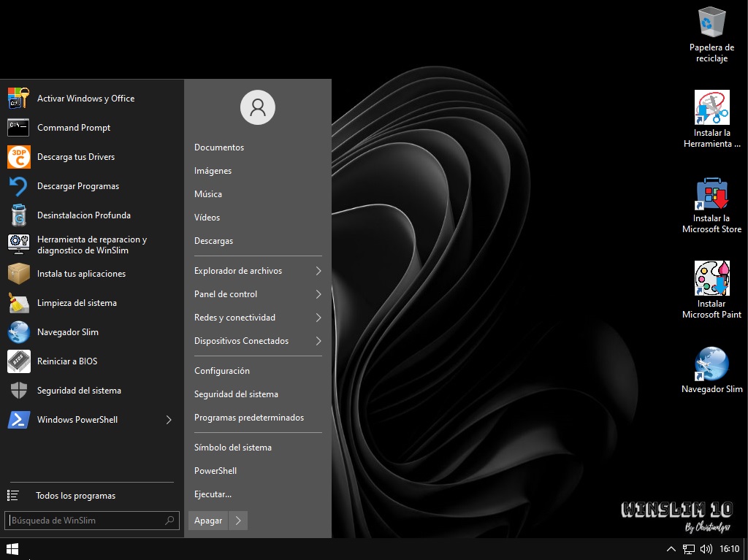748x560 pixels.
Task: Expand Explorador de archivos submenu
Action: click(x=318, y=271)
